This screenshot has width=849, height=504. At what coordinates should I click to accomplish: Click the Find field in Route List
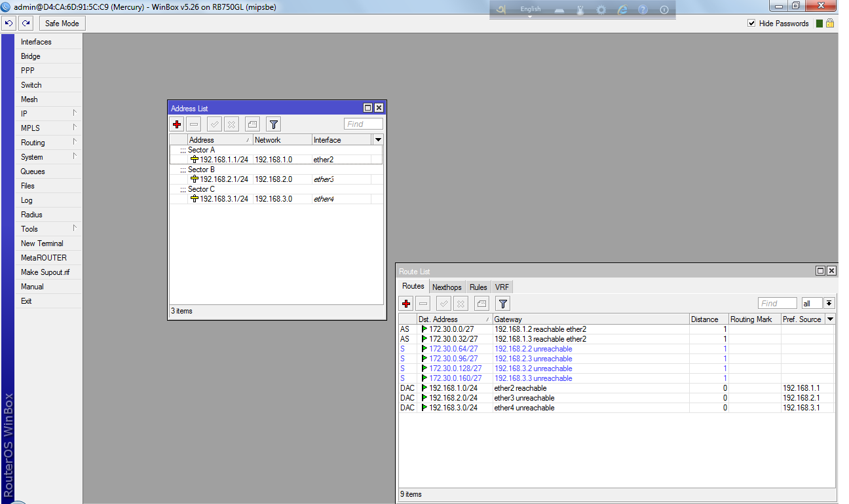pyautogui.click(x=778, y=303)
